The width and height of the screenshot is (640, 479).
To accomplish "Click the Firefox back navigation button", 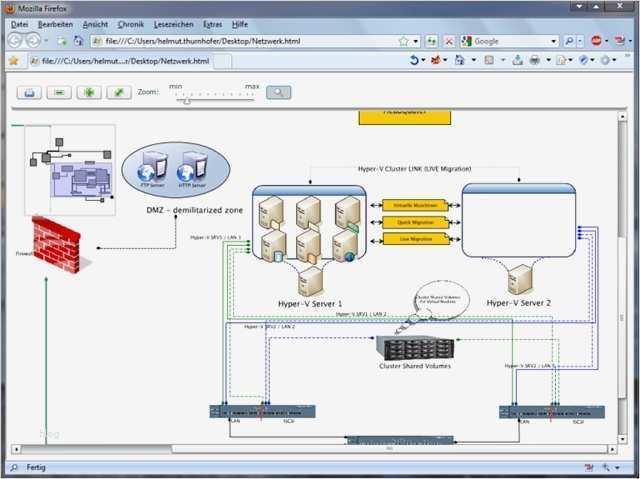I will click(x=15, y=40).
